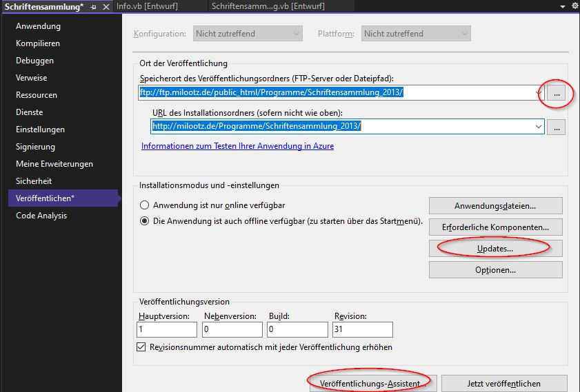Open the Kompilieren settings page
The width and height of the screenshot is (580, 392).
[x=38, y=43]
